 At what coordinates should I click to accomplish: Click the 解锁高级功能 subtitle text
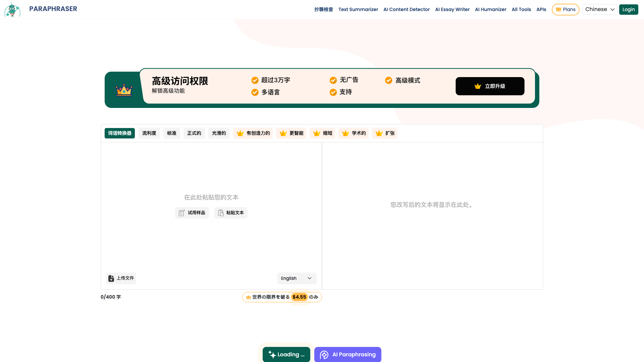(168, 91)
